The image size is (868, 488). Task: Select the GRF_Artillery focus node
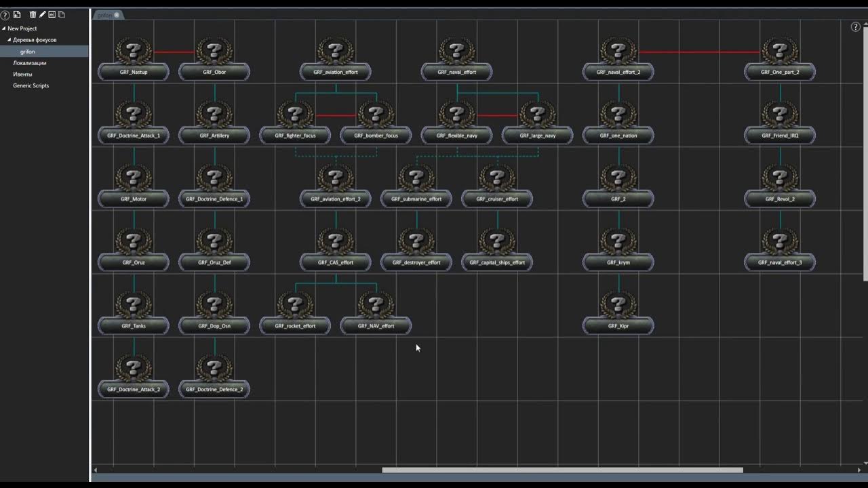(x=214, y=123)
